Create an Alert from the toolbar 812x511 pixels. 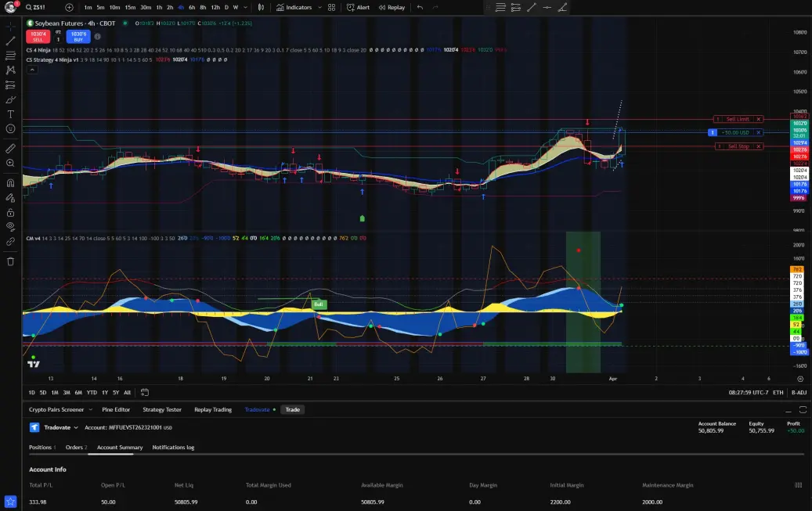(x=359, y=7)
